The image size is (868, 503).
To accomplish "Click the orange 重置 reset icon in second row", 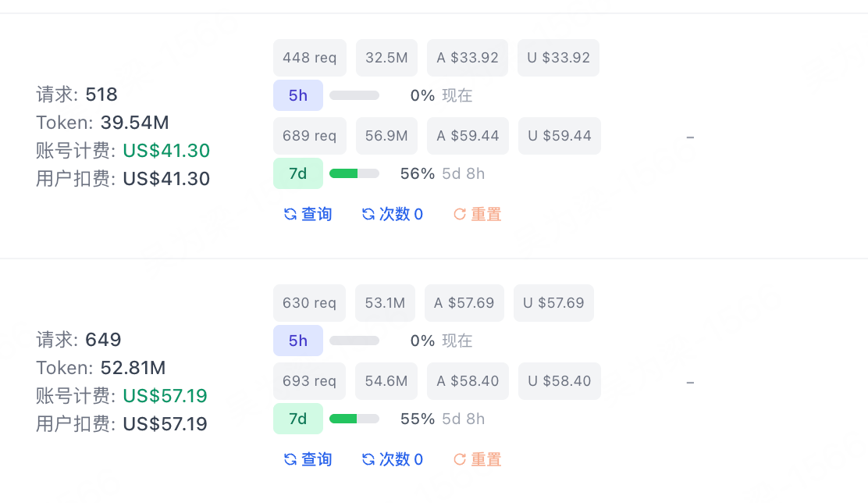I will tap(460, 459).
